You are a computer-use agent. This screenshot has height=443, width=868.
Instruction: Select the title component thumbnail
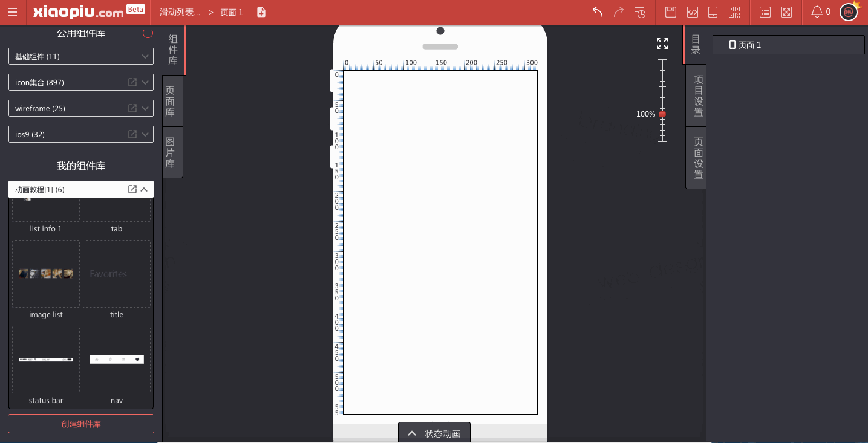[x=117, y=273]
